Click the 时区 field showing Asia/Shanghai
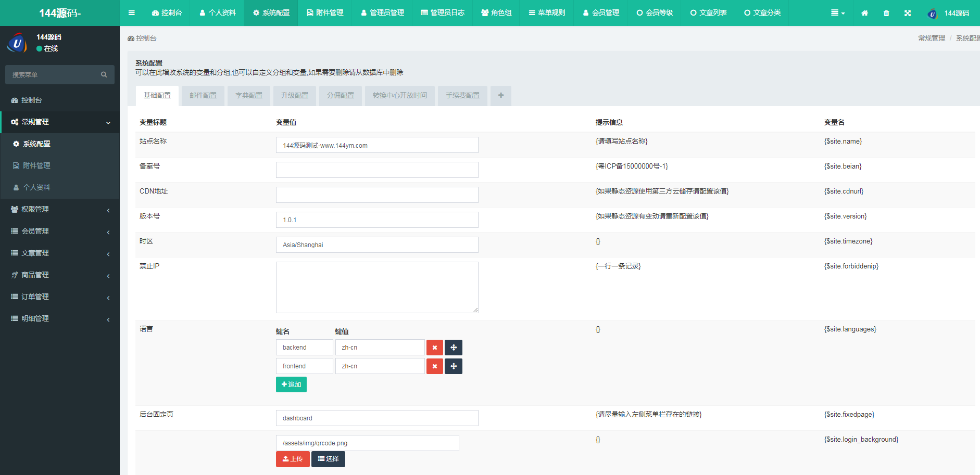980x475 pixels. coord(377,245)
